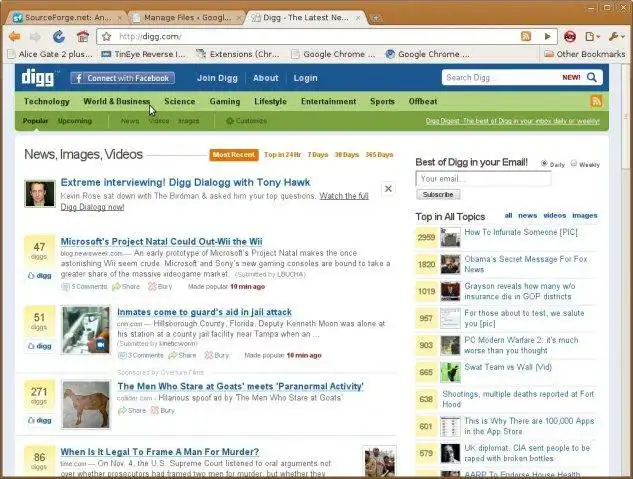Open the browser home page icon

coord(83,37)
